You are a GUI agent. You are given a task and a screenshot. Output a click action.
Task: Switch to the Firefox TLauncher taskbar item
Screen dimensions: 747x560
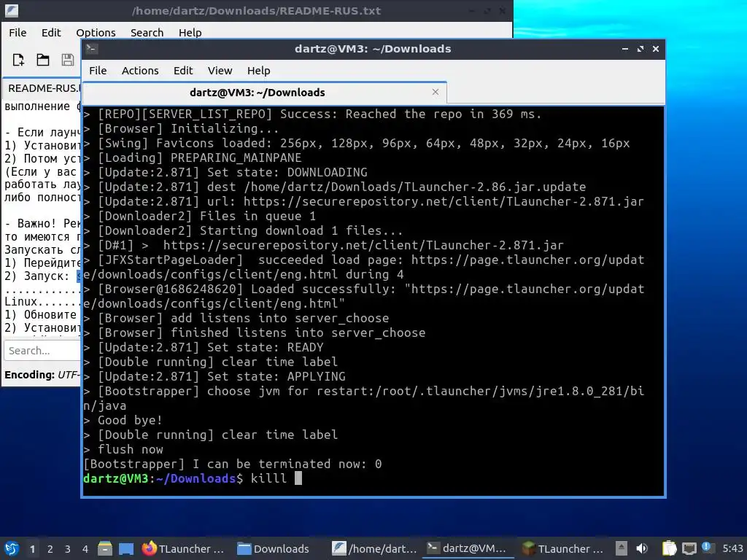[x=183, y=548]
